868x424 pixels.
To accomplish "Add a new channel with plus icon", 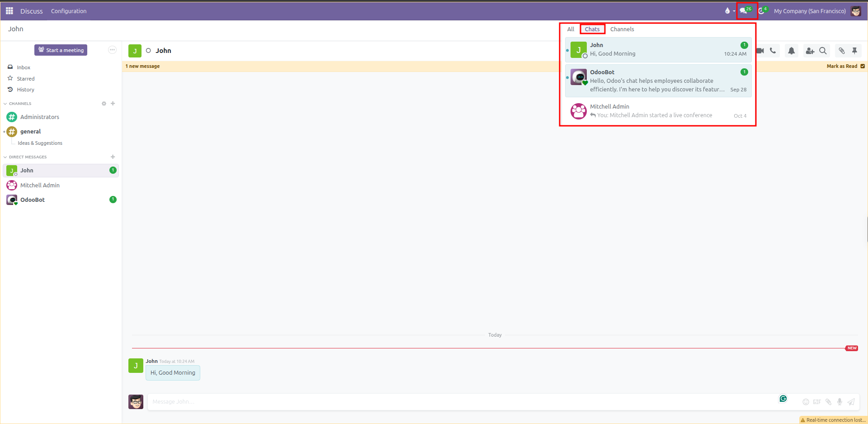I will coord(113,104).
